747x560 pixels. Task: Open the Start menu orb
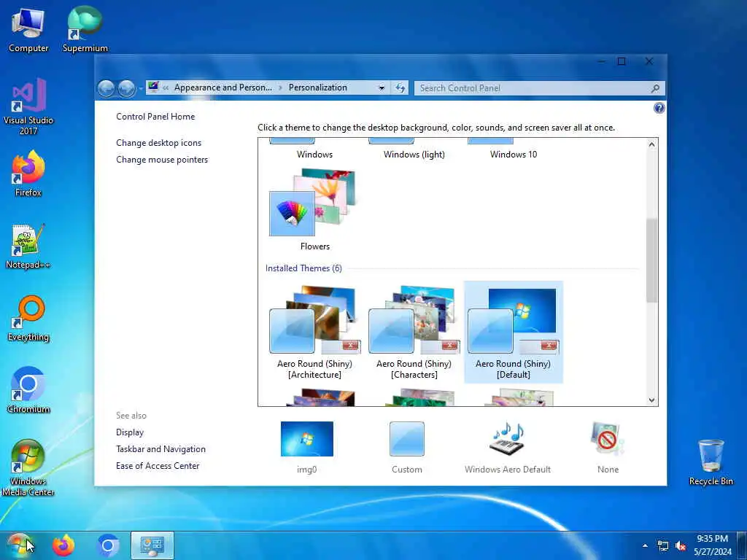[x=20, y=545]
